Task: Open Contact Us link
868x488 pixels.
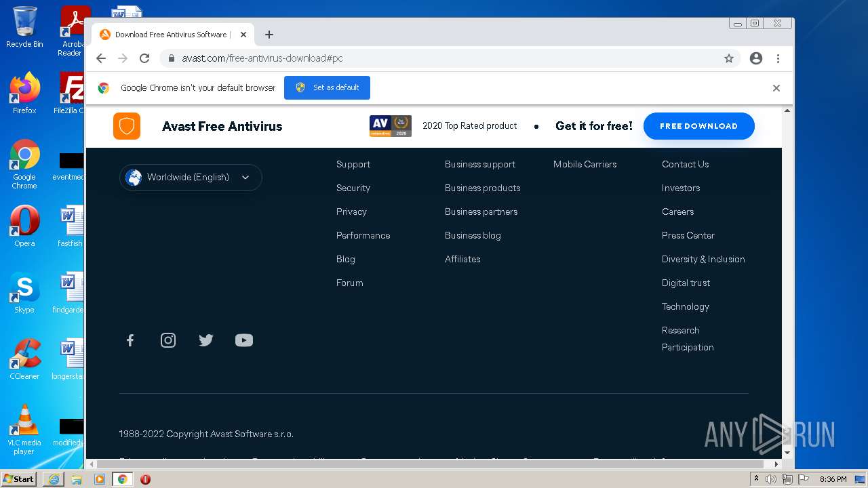Action: 686,164
